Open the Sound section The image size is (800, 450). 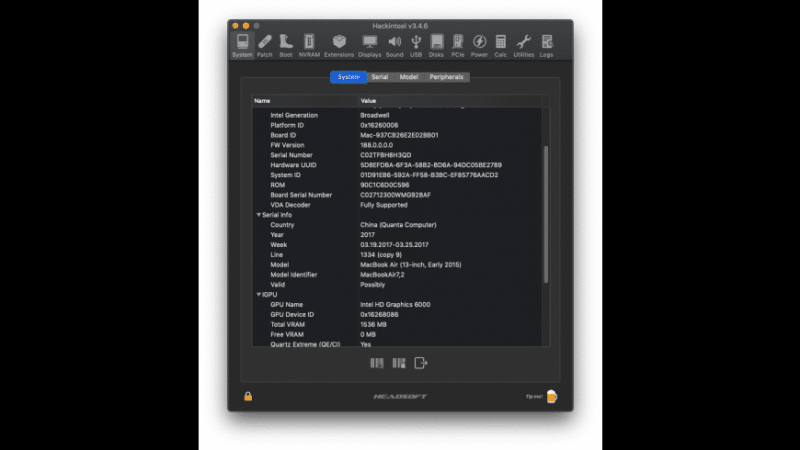pyautogui.click(x=394, y=46)
